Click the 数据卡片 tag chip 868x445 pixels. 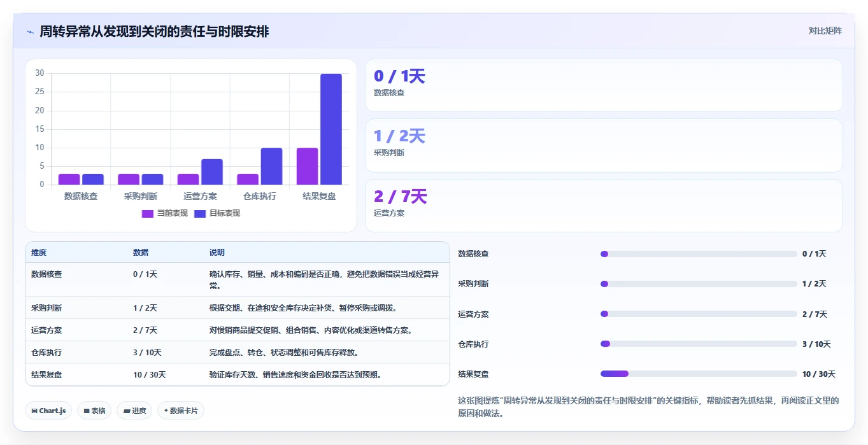[x=181, y=411]
